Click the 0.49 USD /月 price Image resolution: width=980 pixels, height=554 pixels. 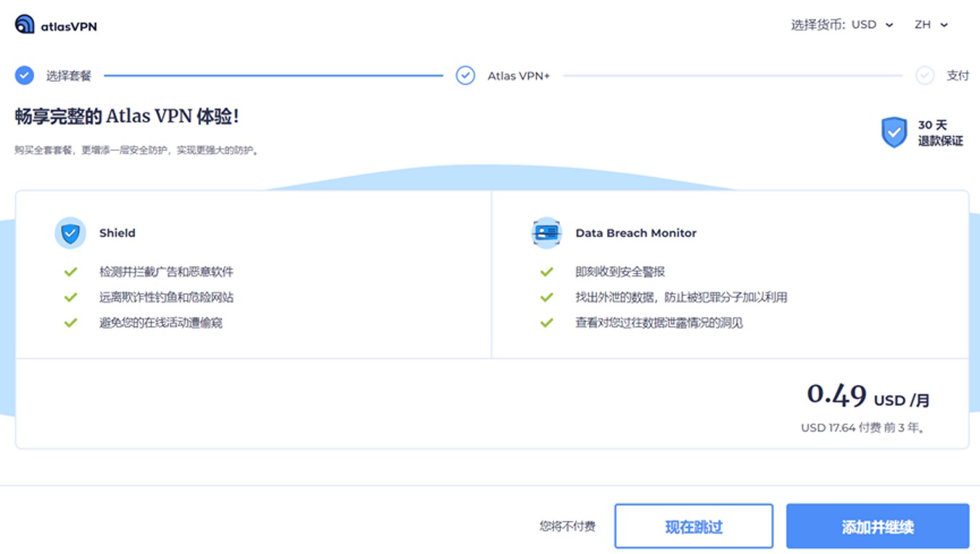[x=868, y=396]
